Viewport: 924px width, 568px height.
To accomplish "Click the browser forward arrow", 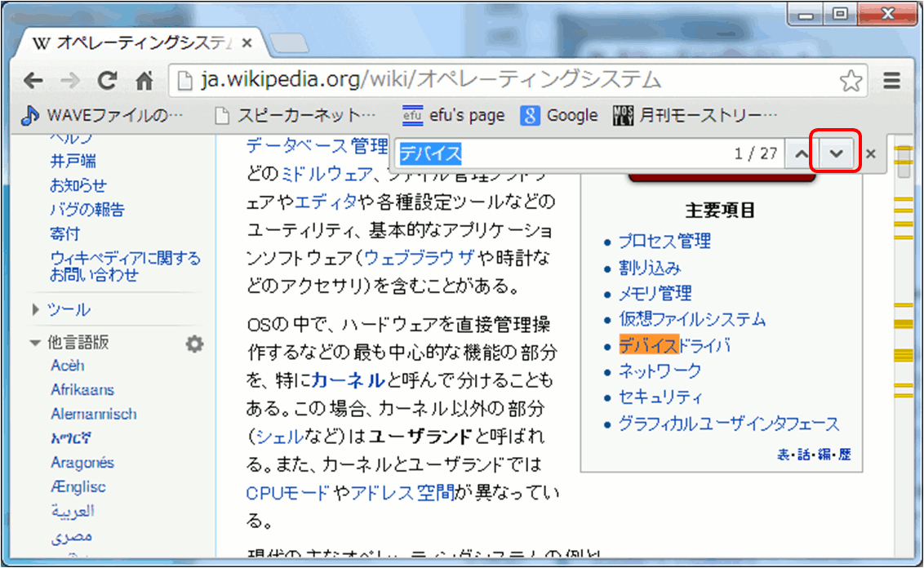I will 70,80.
